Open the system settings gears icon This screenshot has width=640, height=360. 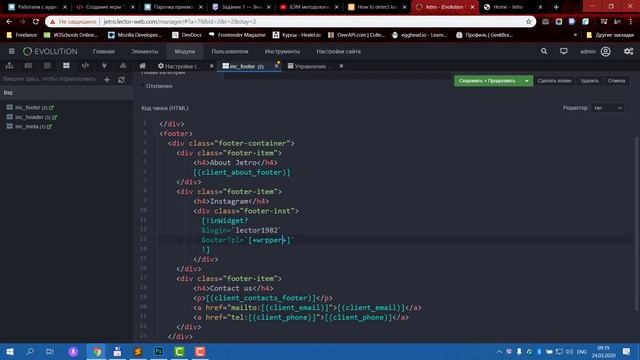(628, 51)
